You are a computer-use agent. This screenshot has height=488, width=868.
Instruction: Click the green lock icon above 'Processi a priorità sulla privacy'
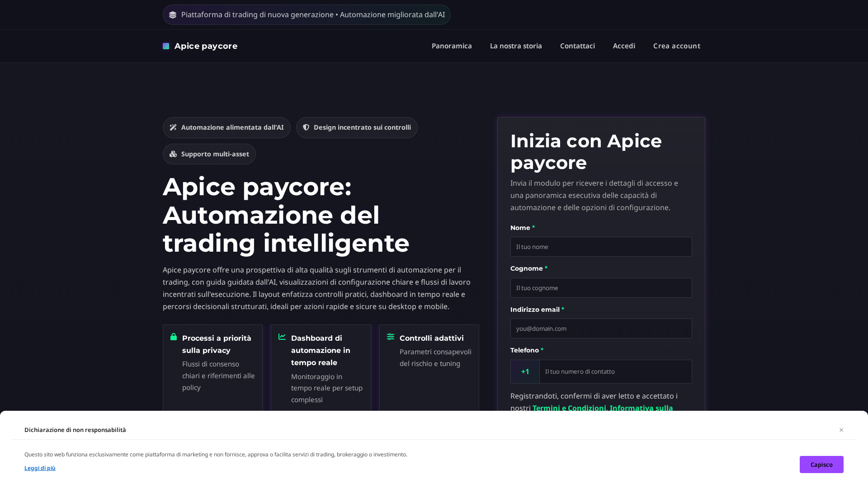coord(173,337)
